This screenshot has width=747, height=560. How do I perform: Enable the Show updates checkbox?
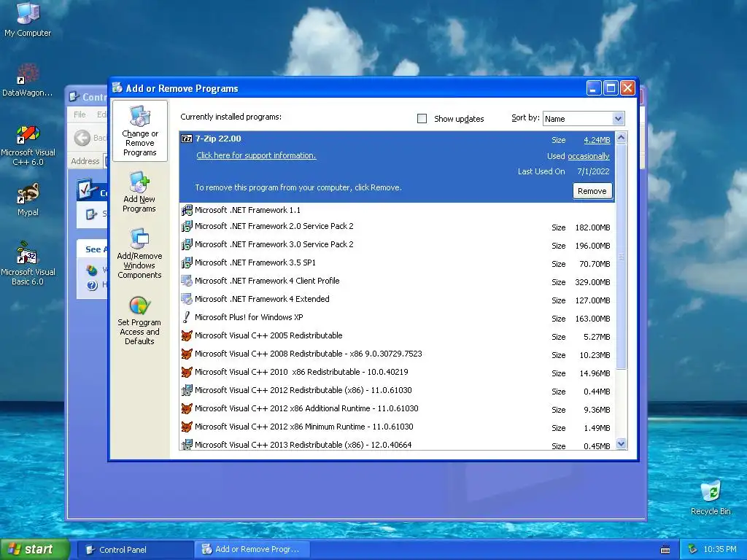(422, 119)
